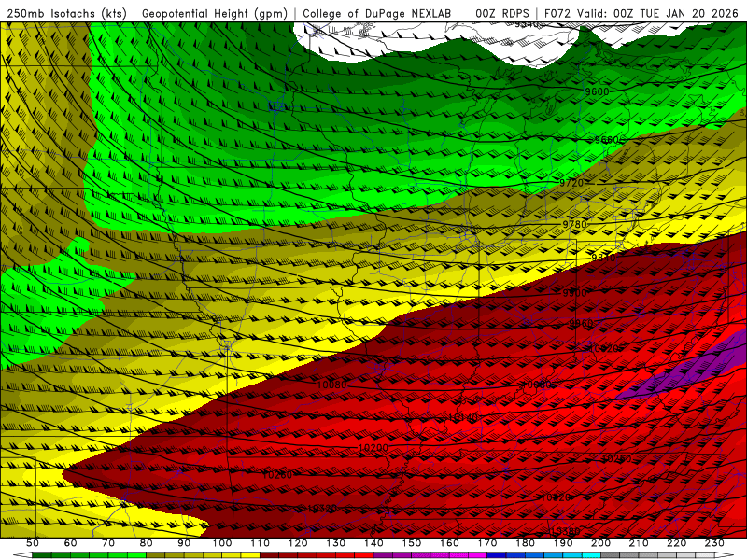This screenshot has width=747, height=560.
Task: Click the 'F072 Valid: 00Z TUE JAN 20 2026' text
Action: [641, 13]
